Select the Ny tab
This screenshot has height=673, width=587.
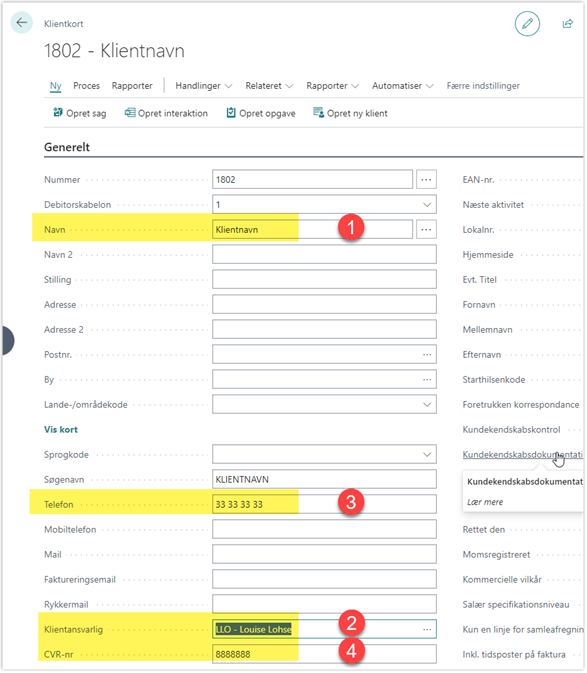tap(56, 86)
